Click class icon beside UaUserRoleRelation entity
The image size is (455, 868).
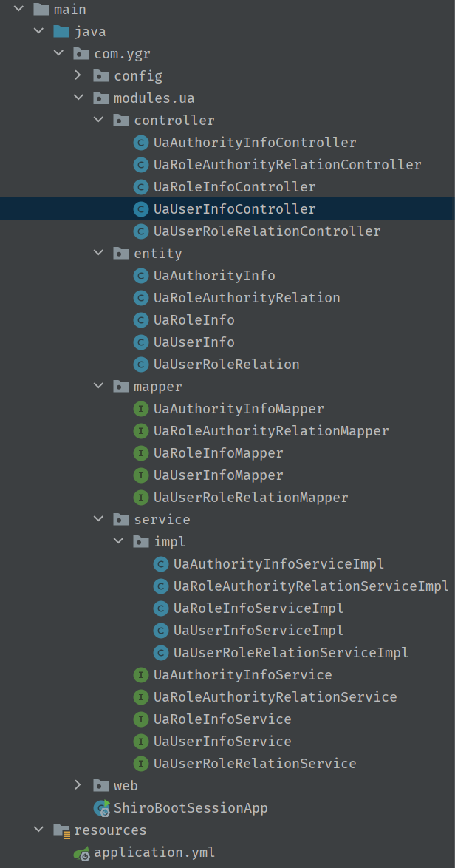coord(141,365)
